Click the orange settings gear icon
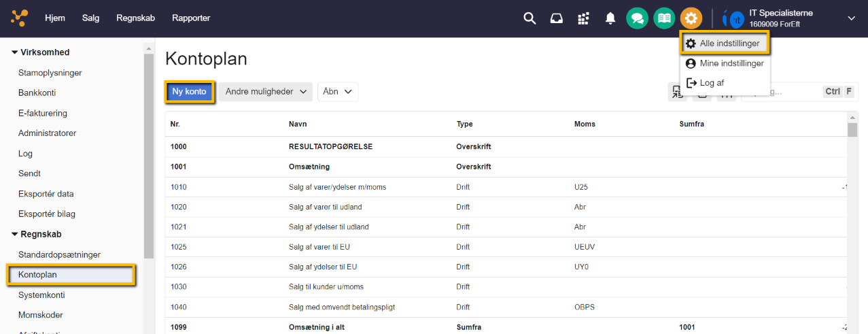The image size is (868, 334). [691, 18]
